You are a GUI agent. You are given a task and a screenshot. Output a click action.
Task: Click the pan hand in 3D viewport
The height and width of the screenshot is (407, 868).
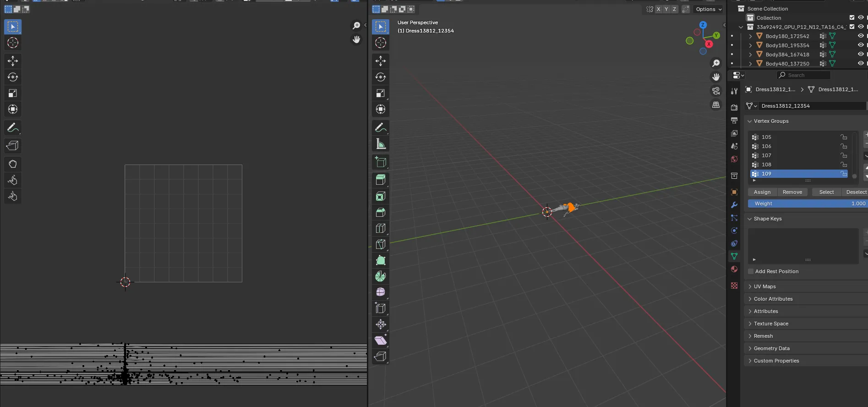pos(716,77)
